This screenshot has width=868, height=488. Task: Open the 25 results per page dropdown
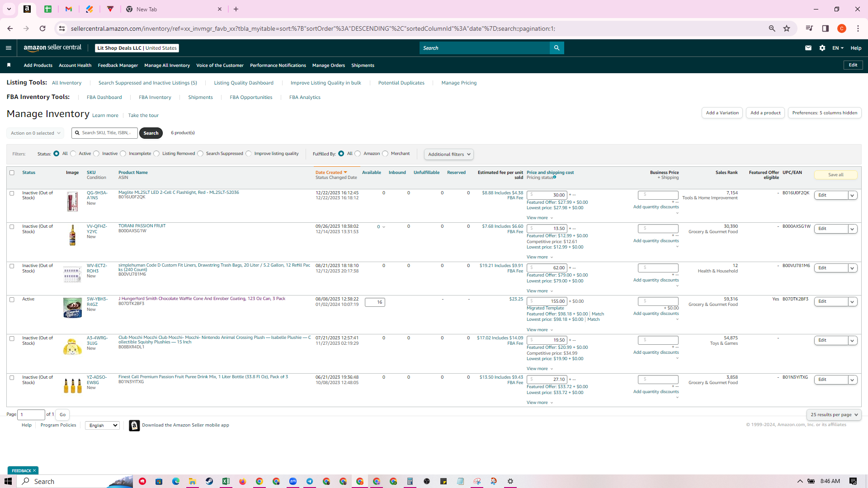[x=834, y=415]
